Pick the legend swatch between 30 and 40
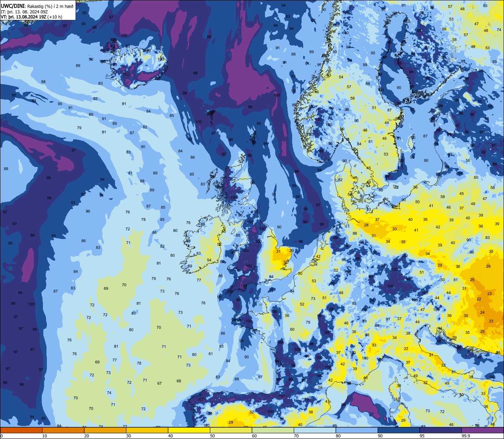The height and width of the screenshot is (439, 504). pos(147,430)
